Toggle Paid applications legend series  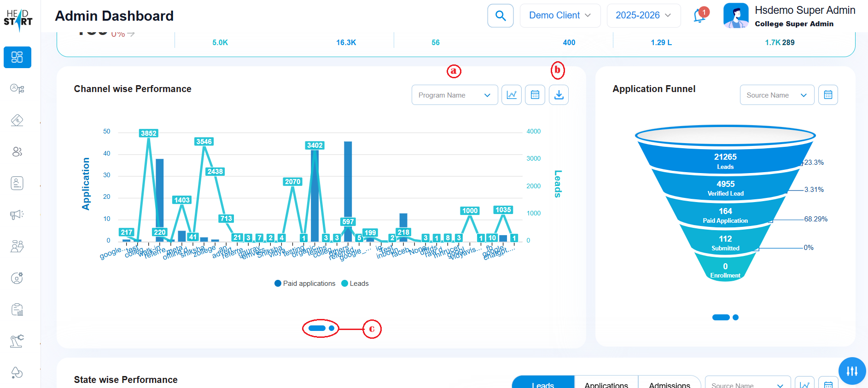click(305, 284)
